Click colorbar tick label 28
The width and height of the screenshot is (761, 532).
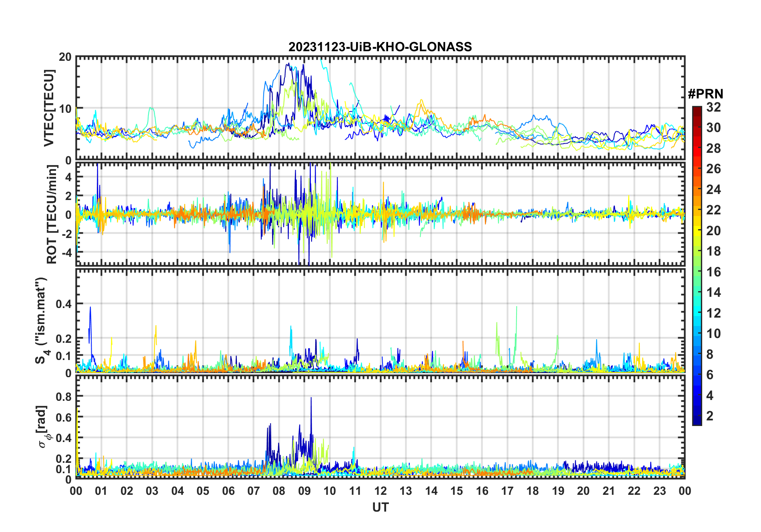coord(713,148)
